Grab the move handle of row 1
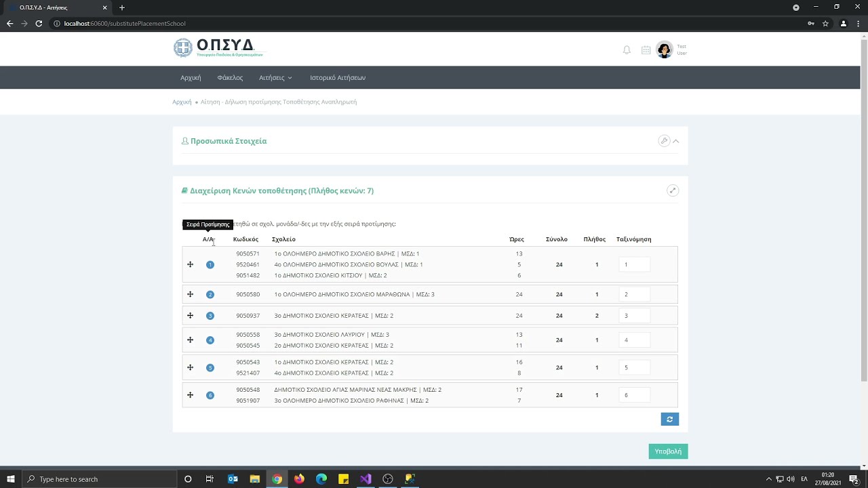 [191, 264]
